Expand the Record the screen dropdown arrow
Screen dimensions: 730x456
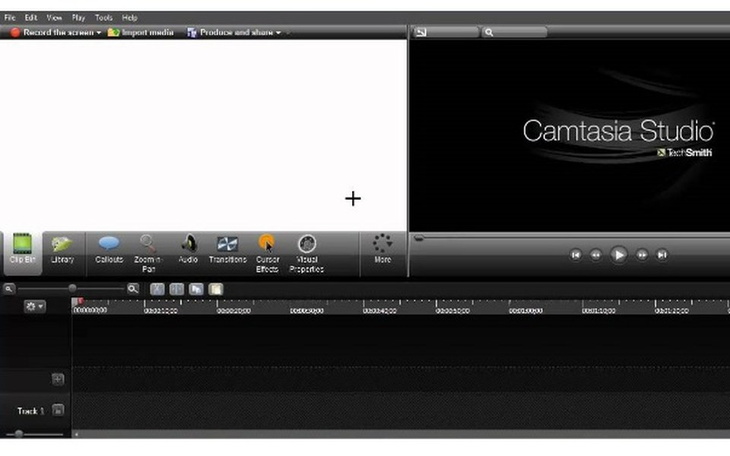tap(99, 32)
